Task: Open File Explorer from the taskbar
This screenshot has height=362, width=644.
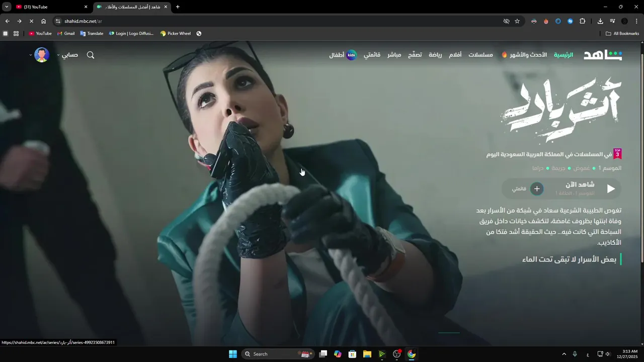Action: pos(367,354)
